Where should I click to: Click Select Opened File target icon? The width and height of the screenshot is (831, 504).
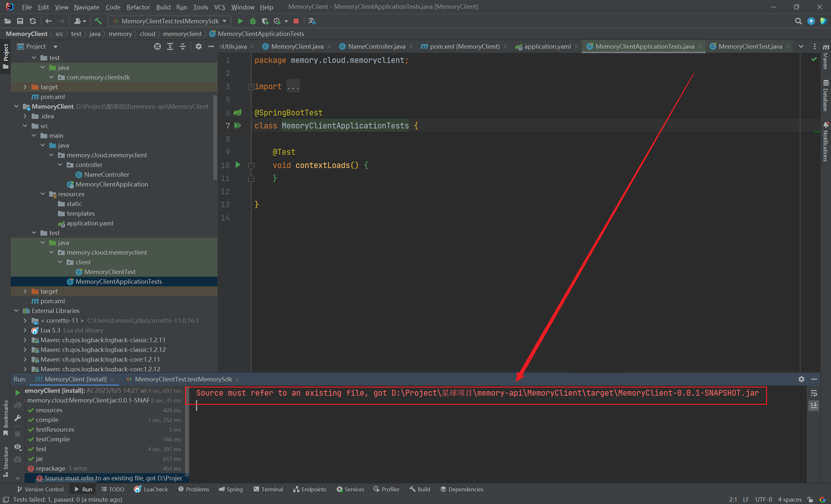pos(157,46)
